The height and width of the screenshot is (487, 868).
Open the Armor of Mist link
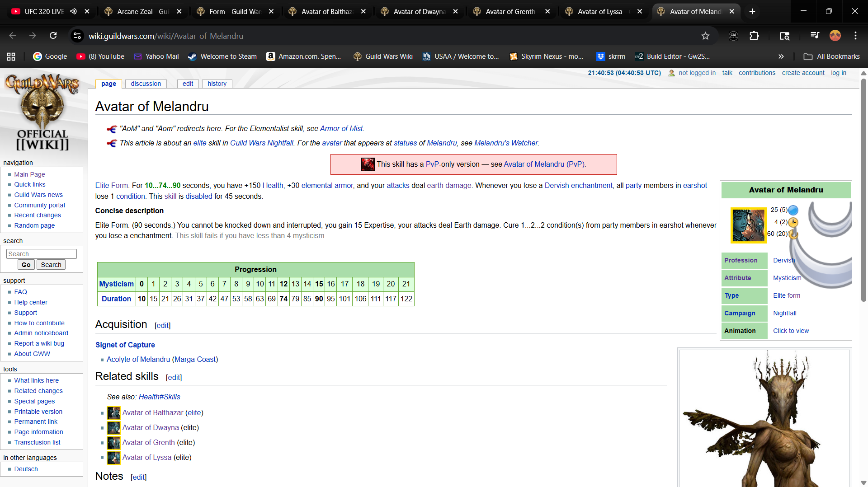[x=341, y=128]
